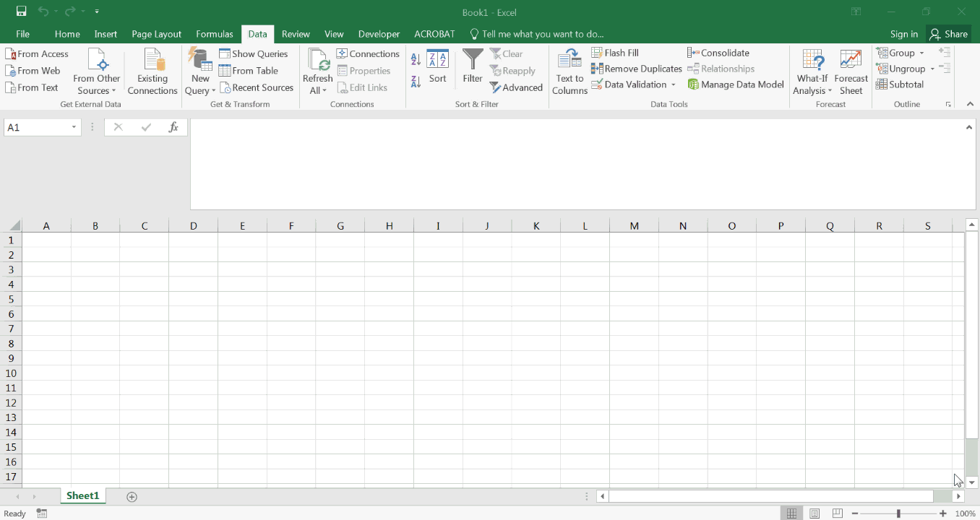Image resolution: width=980 pixels, height=520 pixels.
Task: Collapse the formula bar with the chevron
Action: point(969,128)
